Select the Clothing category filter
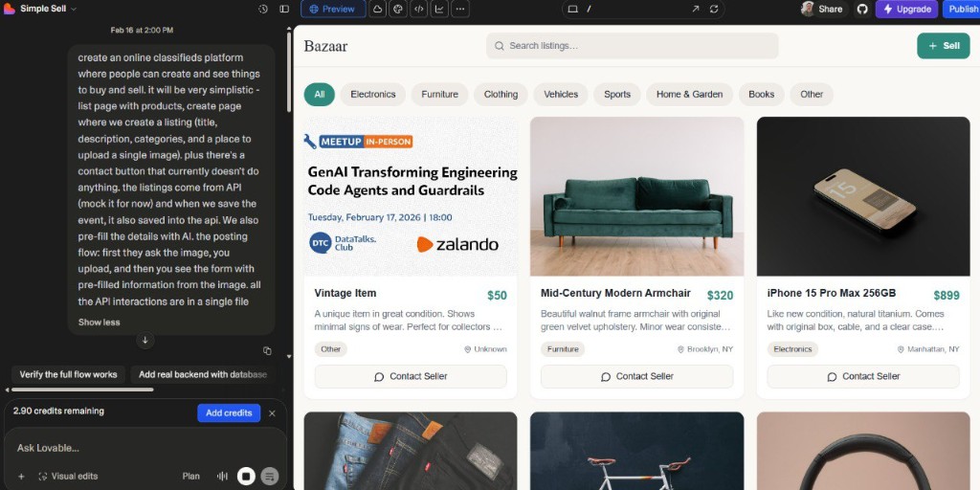980x490 pixels. (501, 95)
